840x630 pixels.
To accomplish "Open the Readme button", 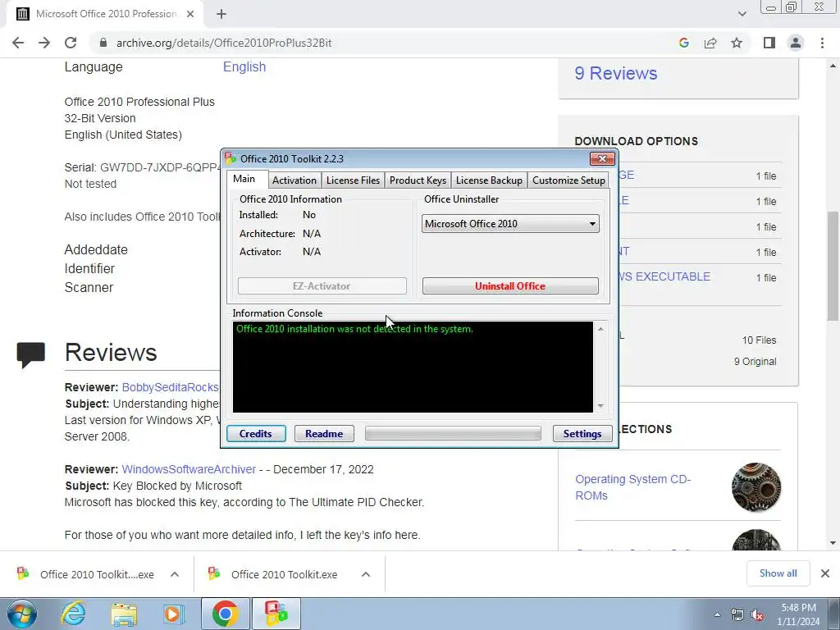I will pyautogui.click(x=324, y=433).
